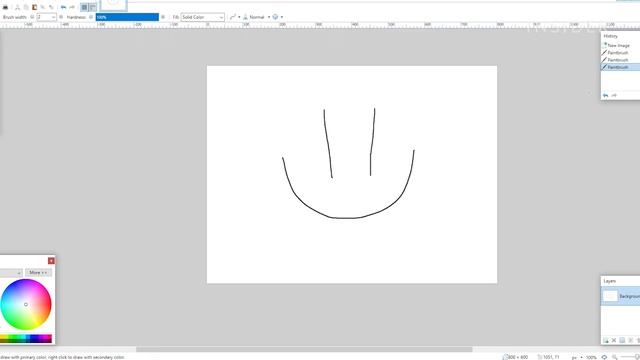Click the Print icon in the toolbar
The width and height of the screenshot is (640, 360).
pyautogui.click(x=5, y=7)
